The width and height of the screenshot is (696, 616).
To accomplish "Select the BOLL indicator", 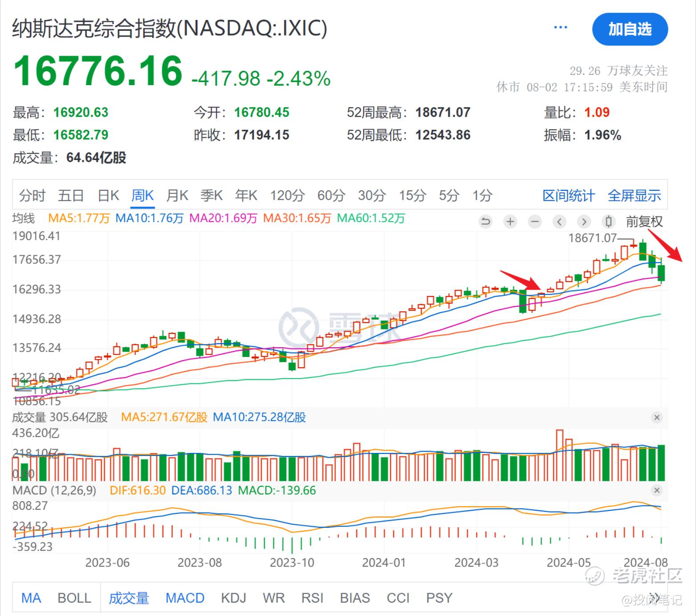I will click(x=74, y=598).
